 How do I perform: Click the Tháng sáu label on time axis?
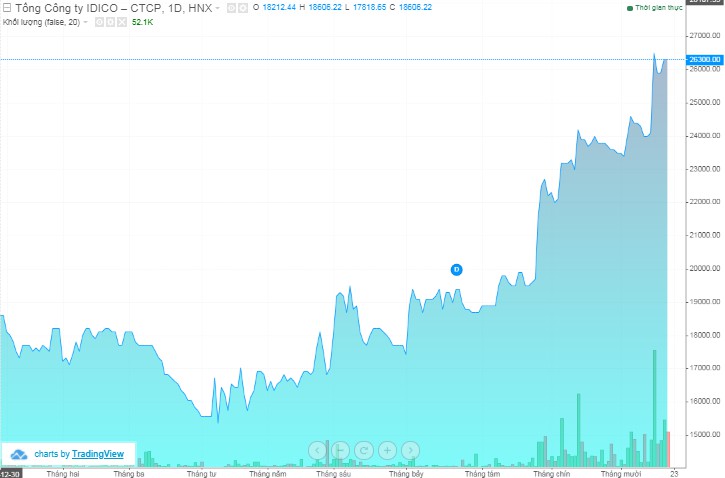332,473
